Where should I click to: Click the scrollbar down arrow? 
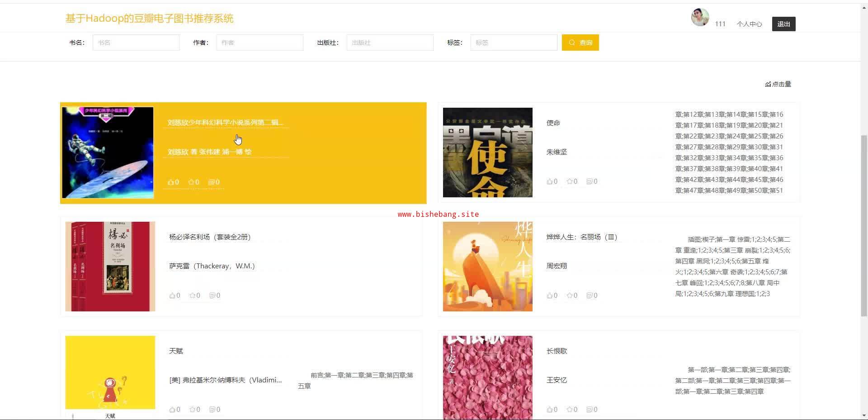point(864,415)
